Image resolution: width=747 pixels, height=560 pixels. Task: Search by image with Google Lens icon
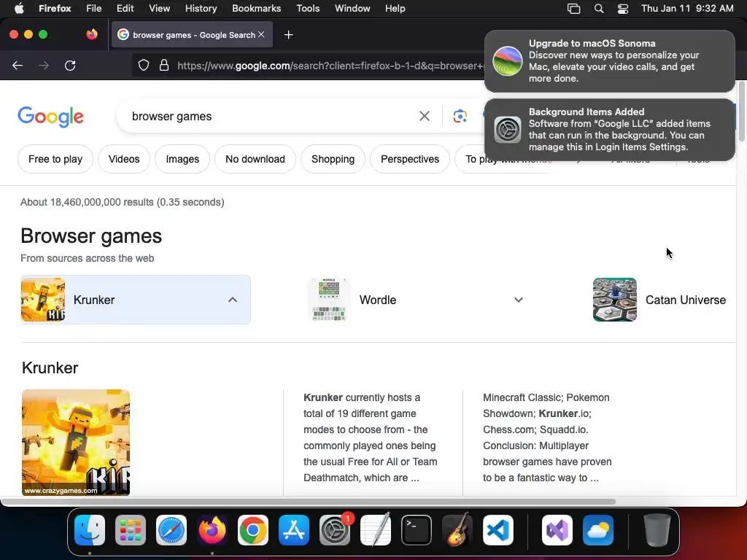[460, 116]
